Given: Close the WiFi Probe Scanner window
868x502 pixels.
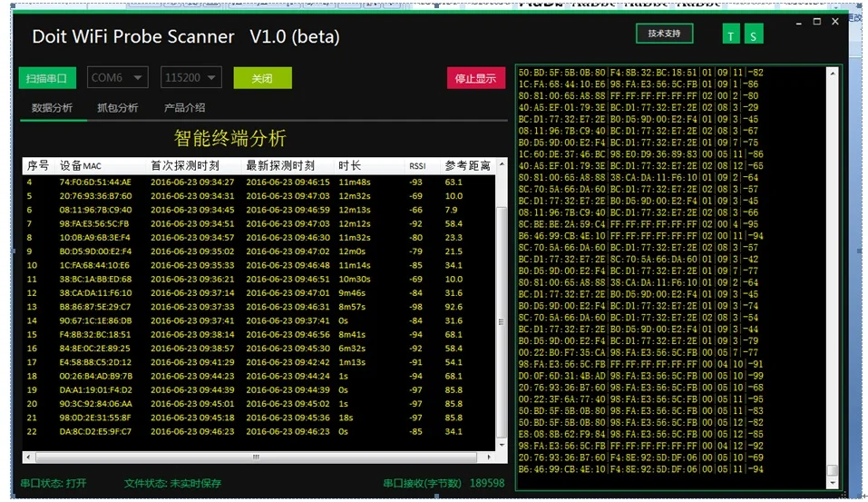Looking at the screenshot, I should [834, 22].
